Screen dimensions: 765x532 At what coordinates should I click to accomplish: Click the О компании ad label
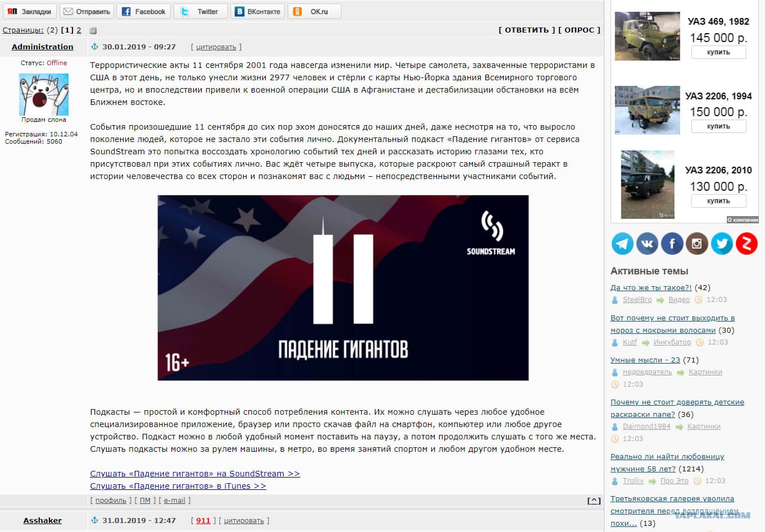pyautogui.click(x=743, y=220)
